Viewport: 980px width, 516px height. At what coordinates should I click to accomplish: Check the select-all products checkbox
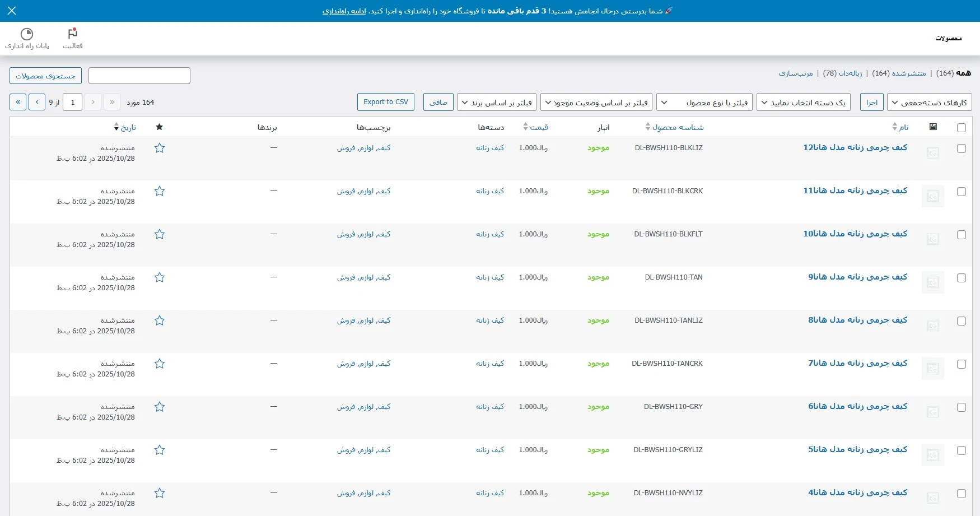962,128
